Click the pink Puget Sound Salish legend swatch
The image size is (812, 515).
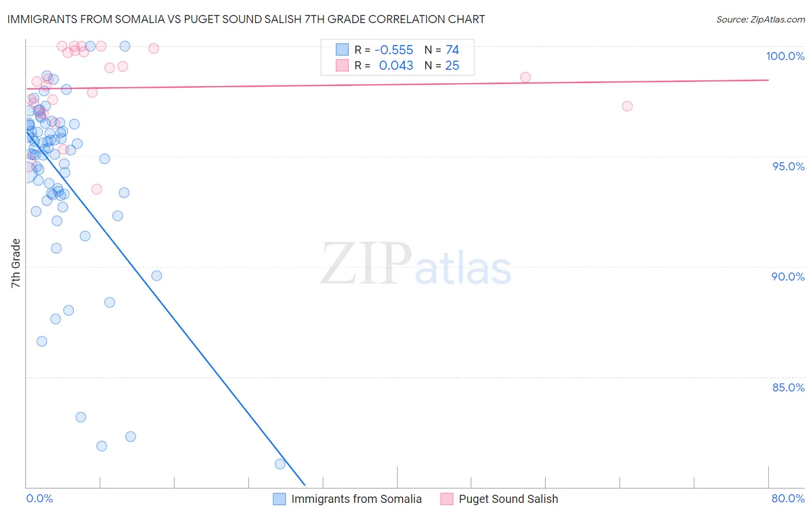pyautogui.click(x=447, y=499)
